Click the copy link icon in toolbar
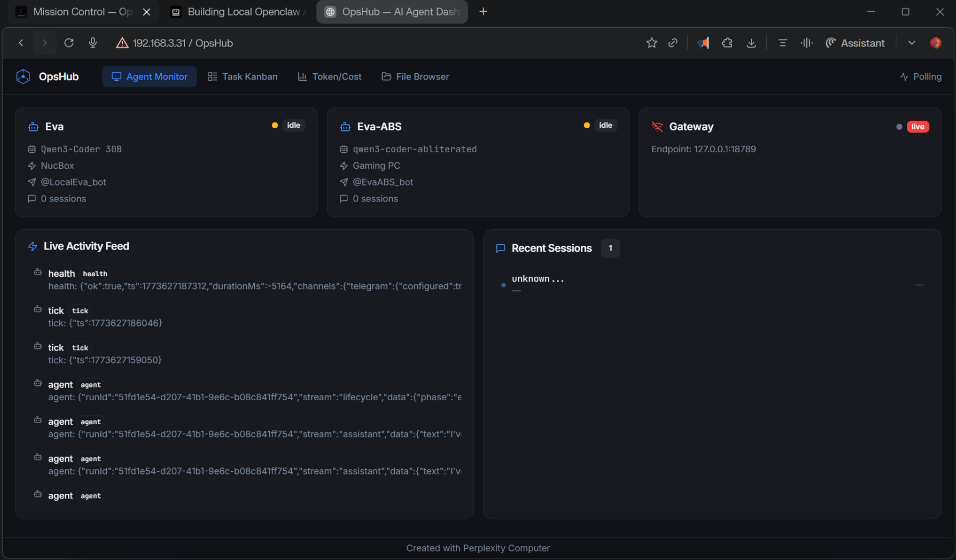 (x=673, y=43)
